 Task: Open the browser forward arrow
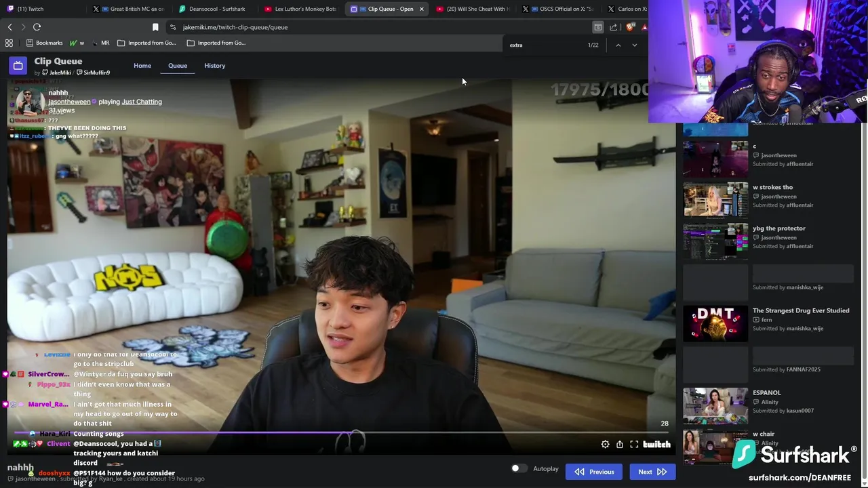[22, 27]
